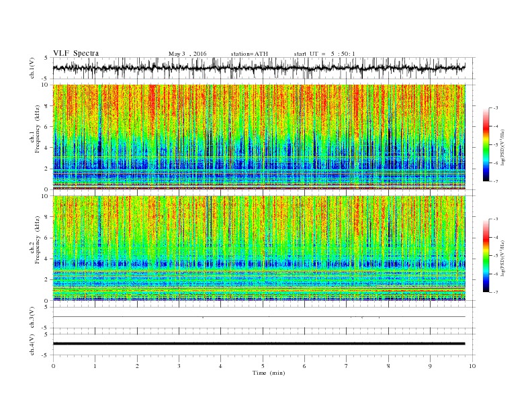Click inside the ch.1 spectrogram panel

pyautogui.click(x=259, y=137)
